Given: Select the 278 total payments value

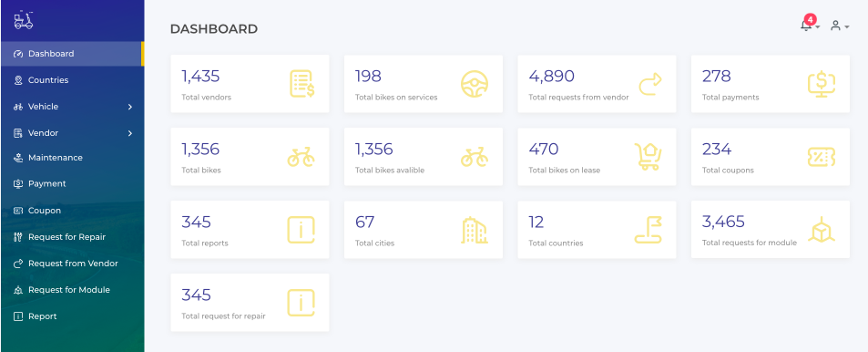Looking at the screenshot, I should coord(716,76).
